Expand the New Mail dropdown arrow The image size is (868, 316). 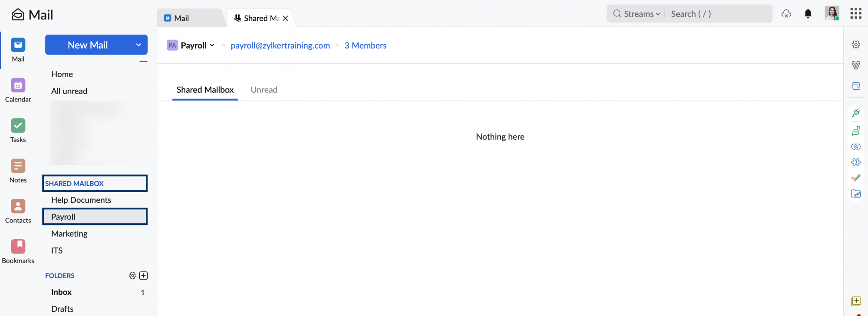click(138, 45)
